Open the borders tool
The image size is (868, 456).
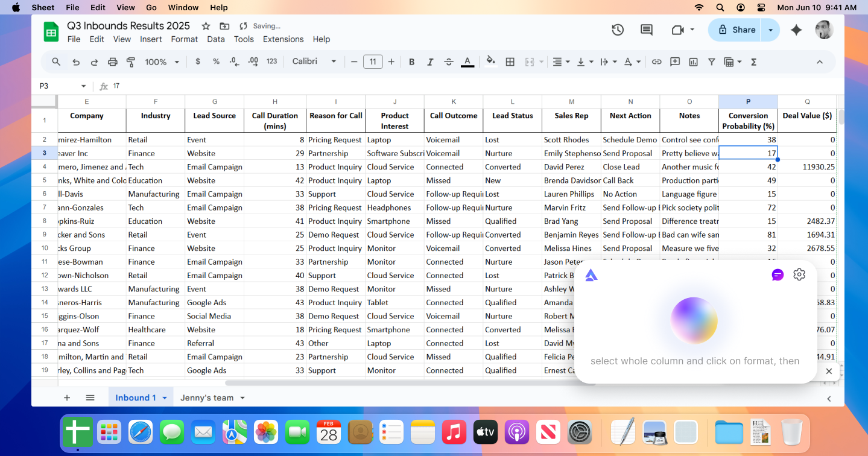click(510, 62)
